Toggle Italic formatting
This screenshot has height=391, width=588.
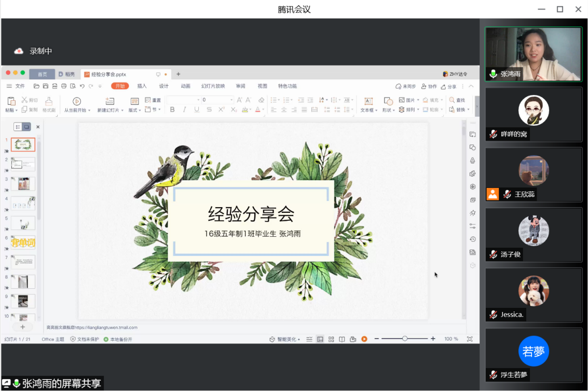tap(184, 110)
